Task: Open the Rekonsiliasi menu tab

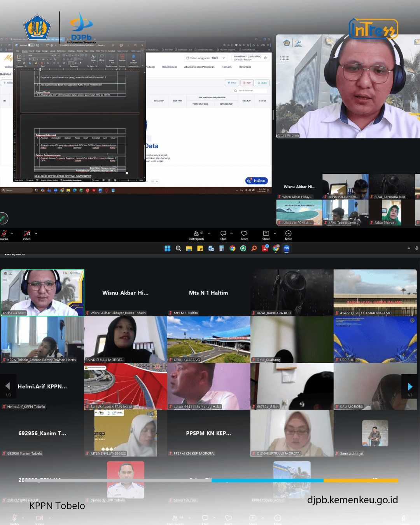Action: tap(169, 67)
